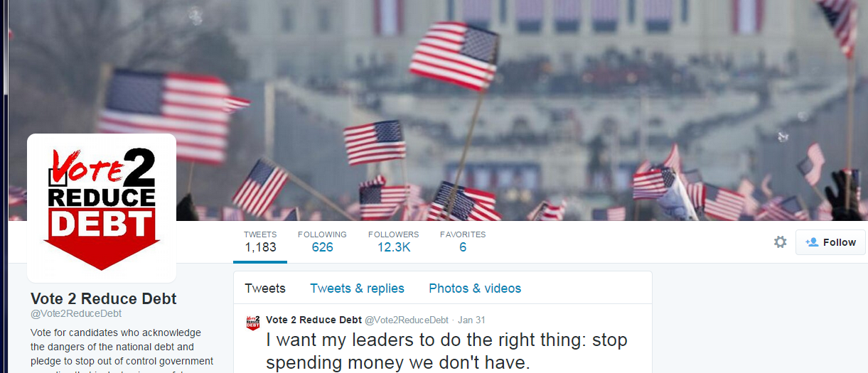868x373 pixels.
Task: View the 1,183 Tweets count
Action: 260,242
